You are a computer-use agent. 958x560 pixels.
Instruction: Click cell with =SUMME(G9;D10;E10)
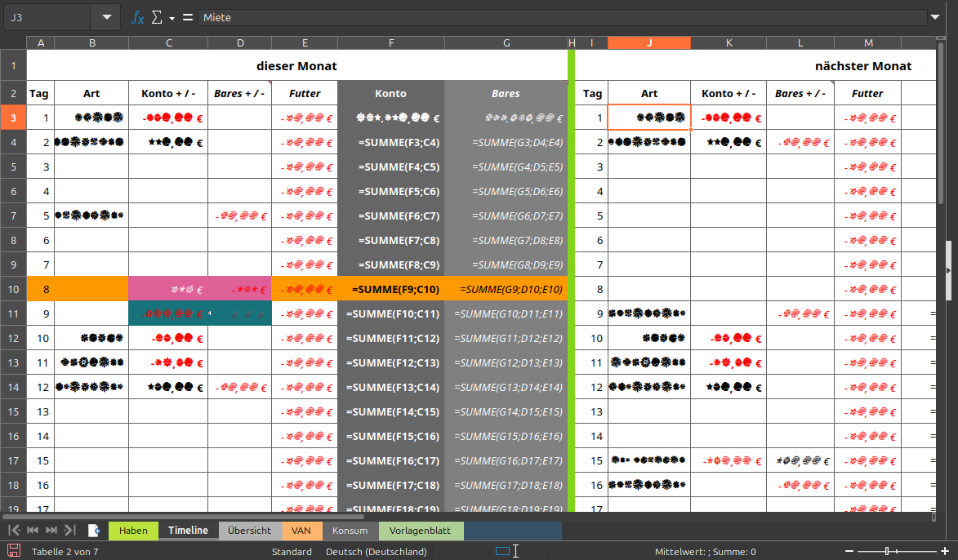[x=506, y=289]
